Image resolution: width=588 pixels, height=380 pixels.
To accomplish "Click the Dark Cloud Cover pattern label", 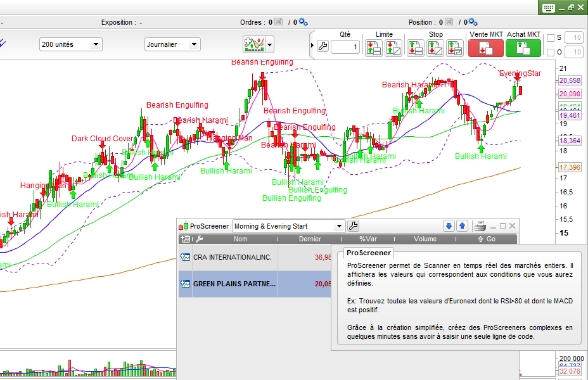I will (x=103, y=139).
